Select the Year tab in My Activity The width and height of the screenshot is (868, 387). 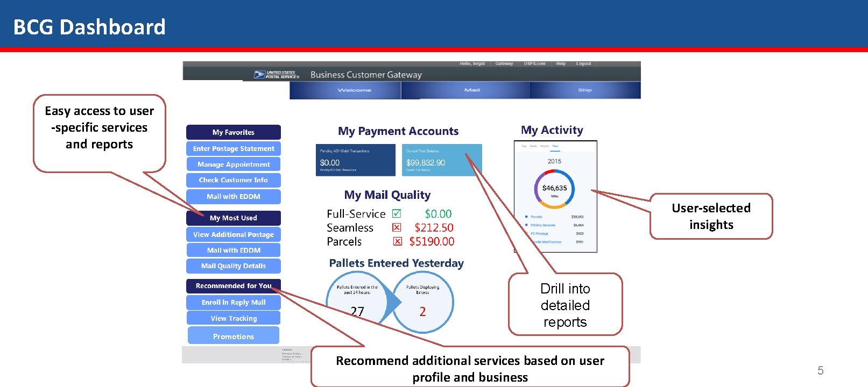point(555,146)
